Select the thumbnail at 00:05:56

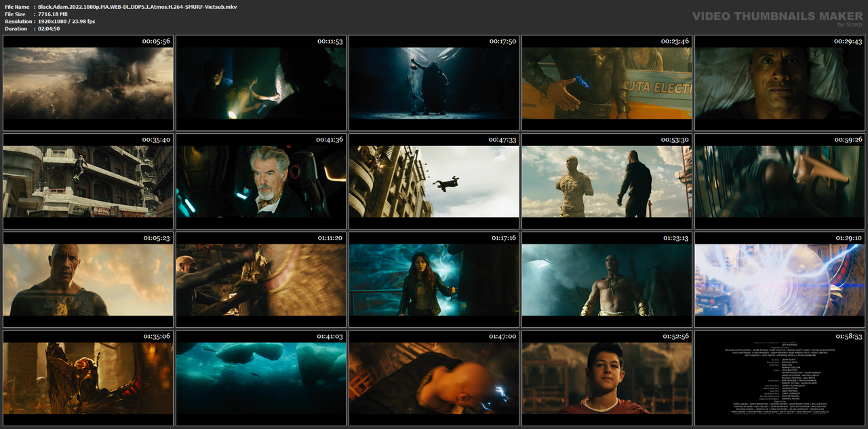[x=88, y=83]
